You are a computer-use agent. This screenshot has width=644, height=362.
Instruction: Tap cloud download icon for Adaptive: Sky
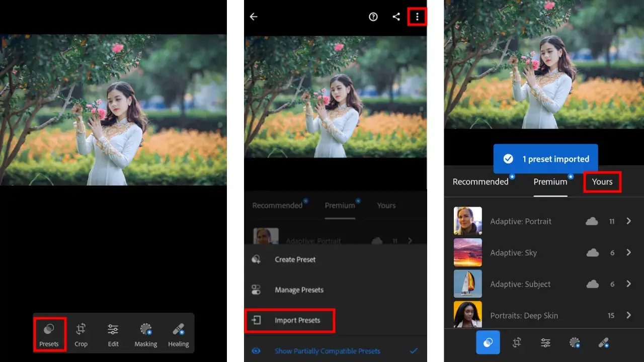pyautogui.click(x=593, y=253)
